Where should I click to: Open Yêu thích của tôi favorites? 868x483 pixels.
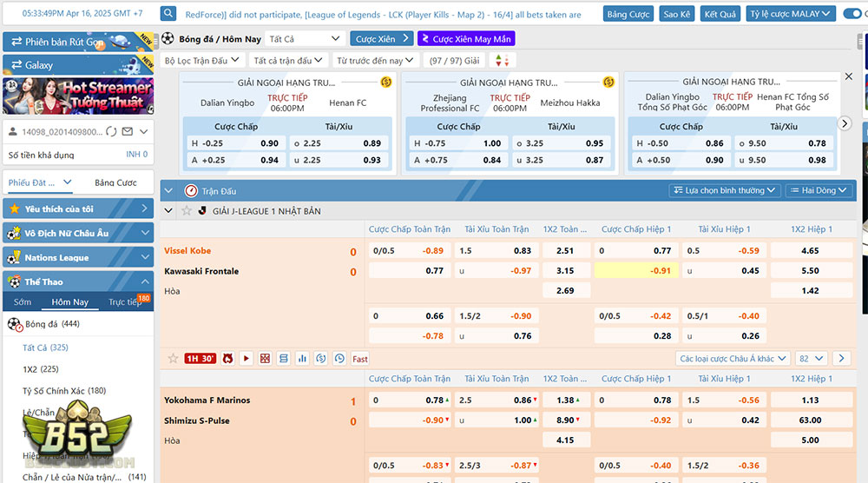coord(78,208)
